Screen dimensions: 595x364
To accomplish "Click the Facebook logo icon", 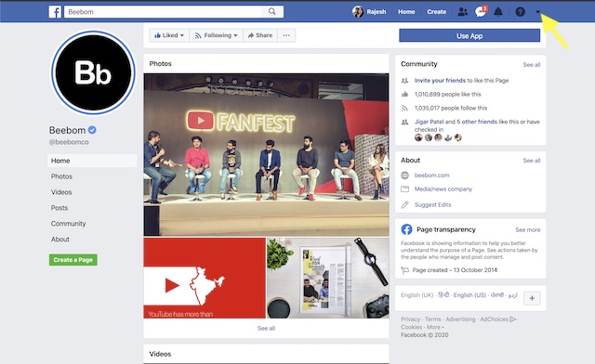I will click(55, 12).
